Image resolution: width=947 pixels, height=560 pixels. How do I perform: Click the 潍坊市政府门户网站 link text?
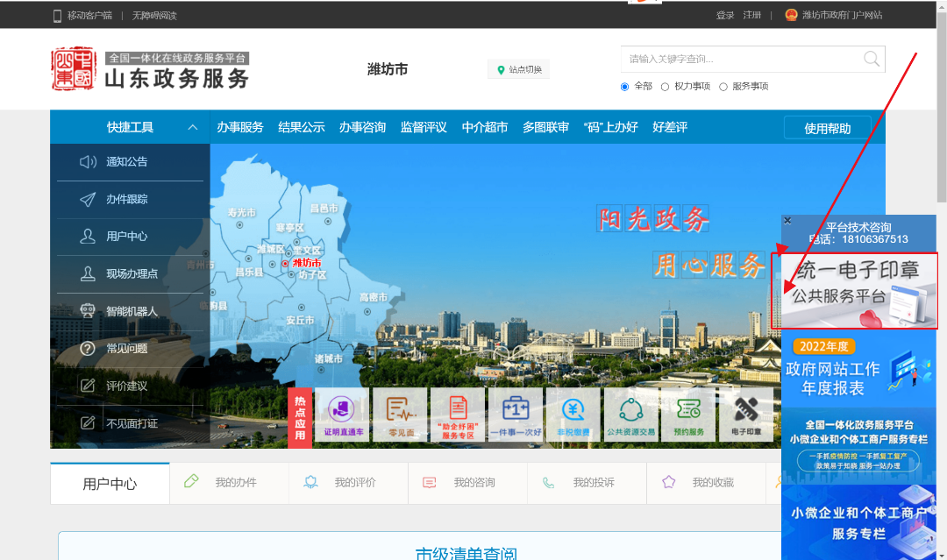[x=842, y=15]
